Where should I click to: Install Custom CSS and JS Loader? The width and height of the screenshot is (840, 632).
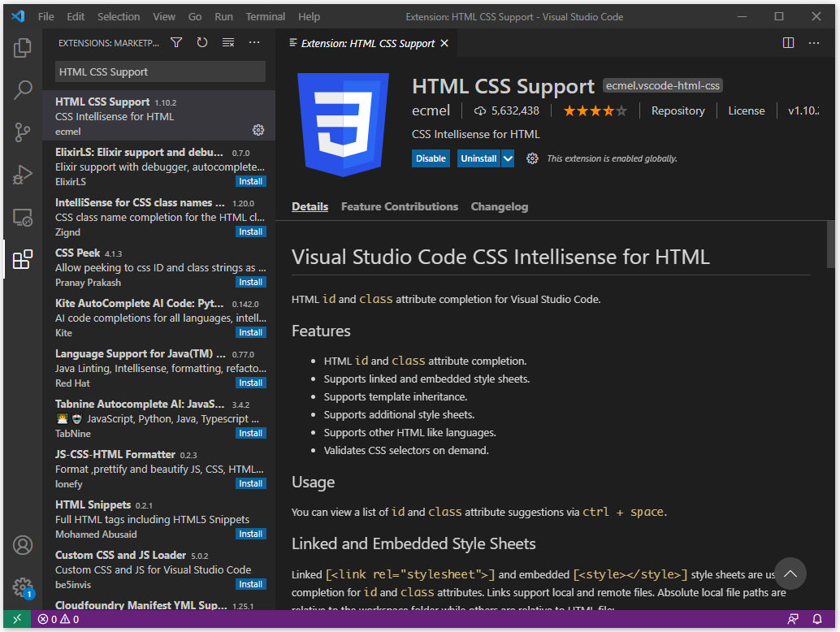click(x=251, y=584)
